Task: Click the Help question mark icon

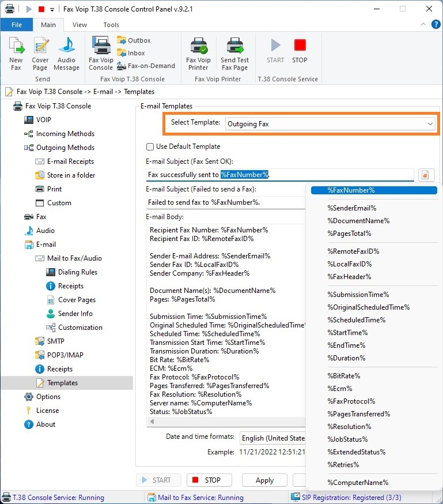Action: tap(436, 24)
